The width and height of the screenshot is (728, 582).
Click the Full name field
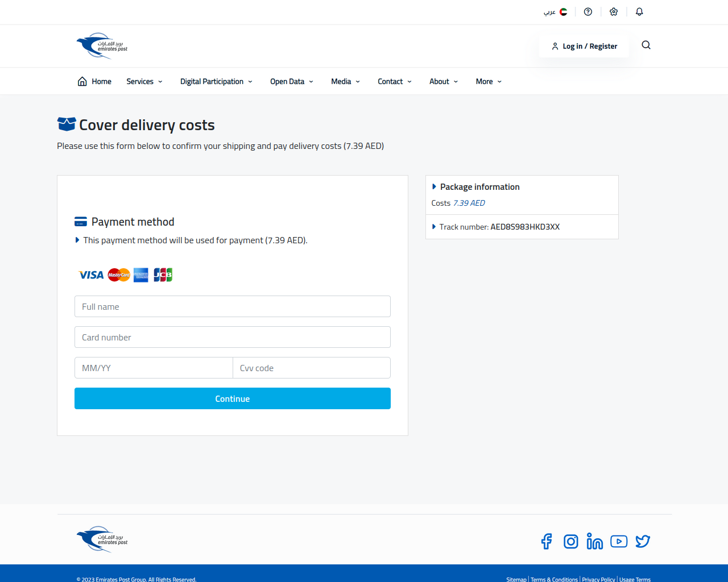[233, 306]
